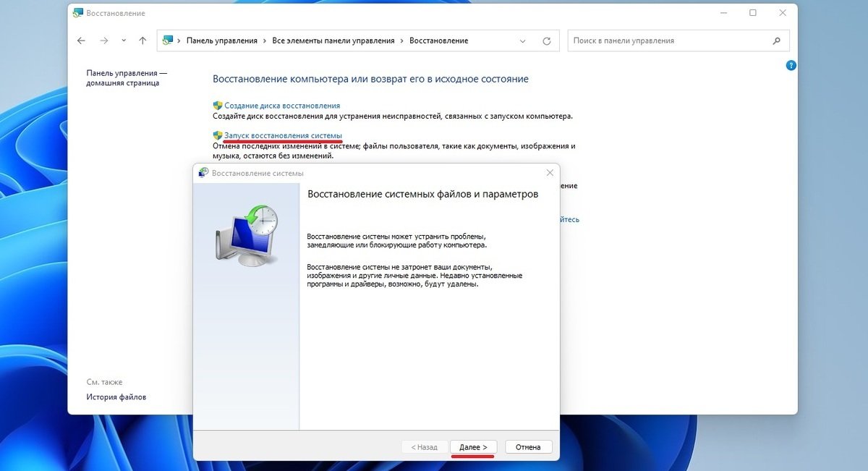Open the recent locations chevron dropdown

[124, 41]
